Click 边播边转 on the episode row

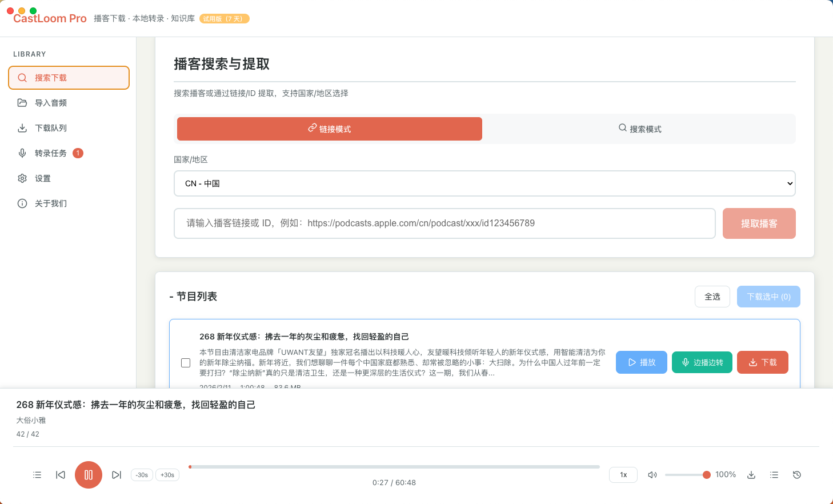click(x=702, y=362)
